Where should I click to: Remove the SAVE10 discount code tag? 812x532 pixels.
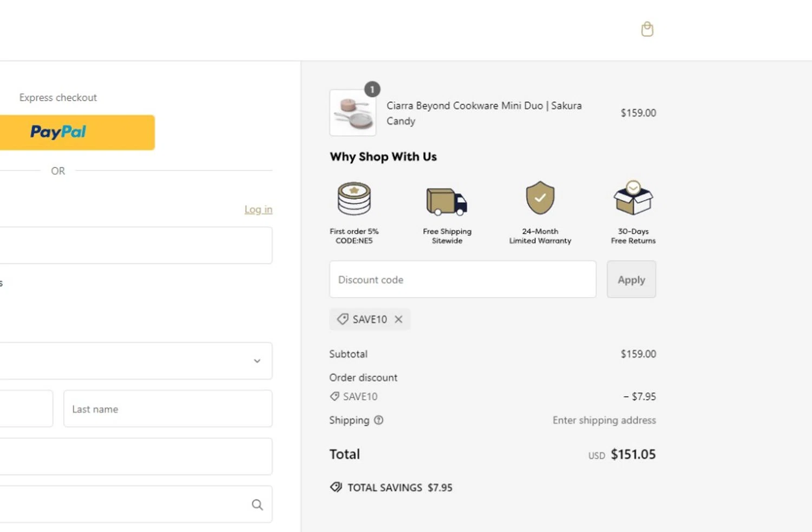pyautogui.click(x=398, y=319)
